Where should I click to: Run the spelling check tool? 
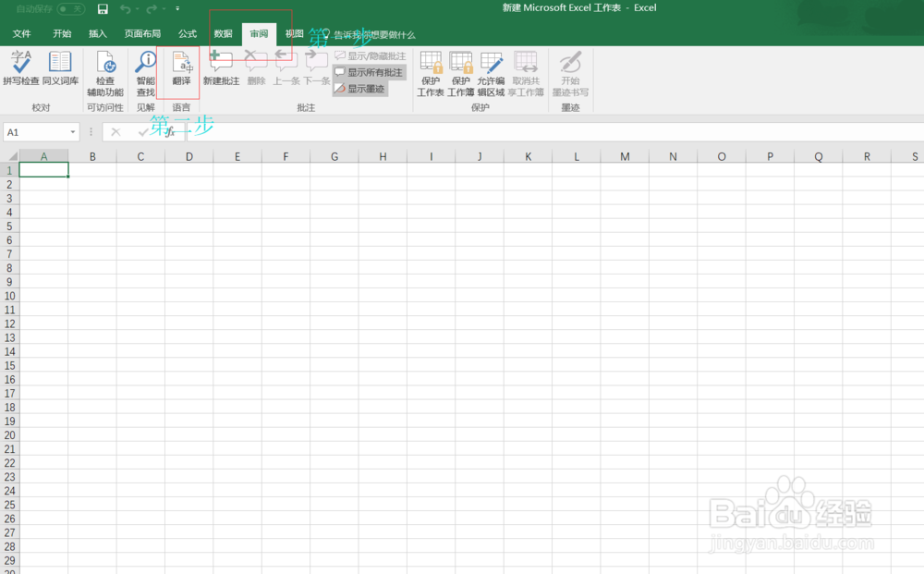coord(21,67)
